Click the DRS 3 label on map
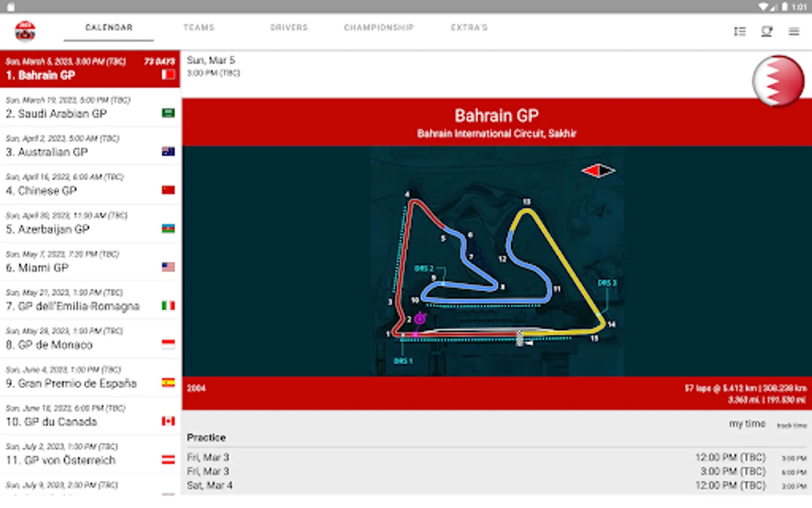Viewport: 812px width, 508px height. point(607,283)
